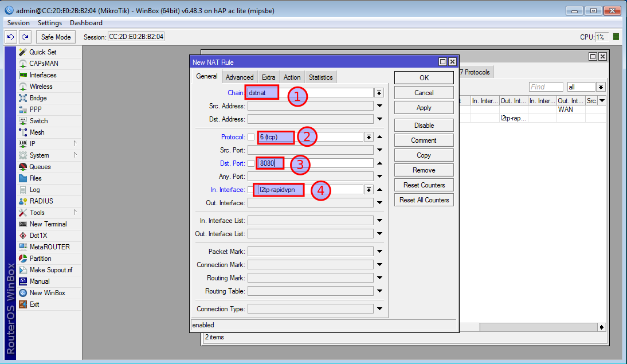627x364 pixels.
Task: Open the In. Interface dropdown list
Action: click(369, 190)
